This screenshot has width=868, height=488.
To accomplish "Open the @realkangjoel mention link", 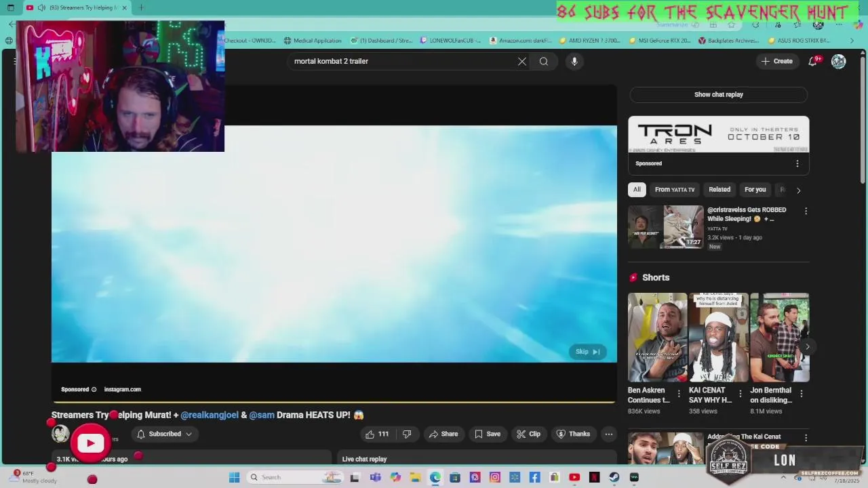I will (210, 415).
